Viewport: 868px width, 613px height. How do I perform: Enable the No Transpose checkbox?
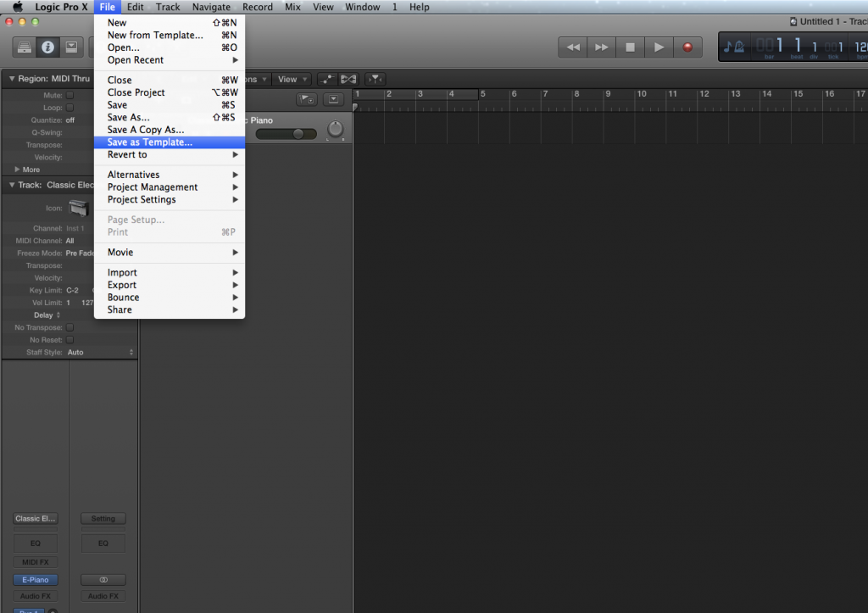70,327
